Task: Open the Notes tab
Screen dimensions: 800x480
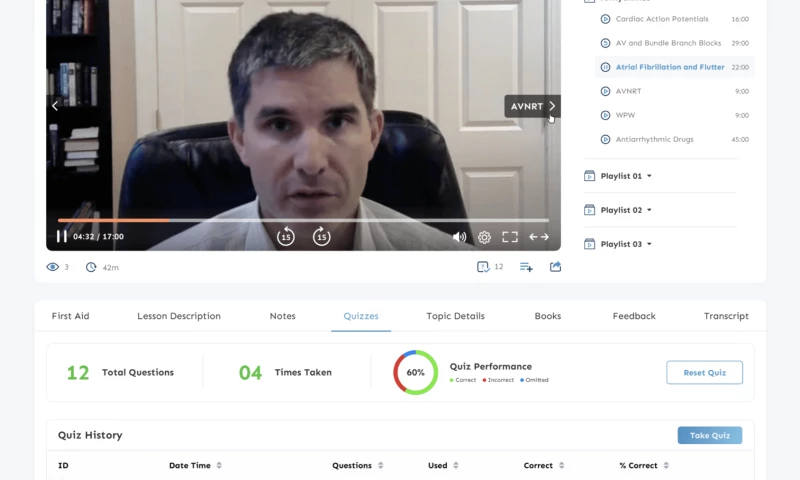Action: [283, 316]
